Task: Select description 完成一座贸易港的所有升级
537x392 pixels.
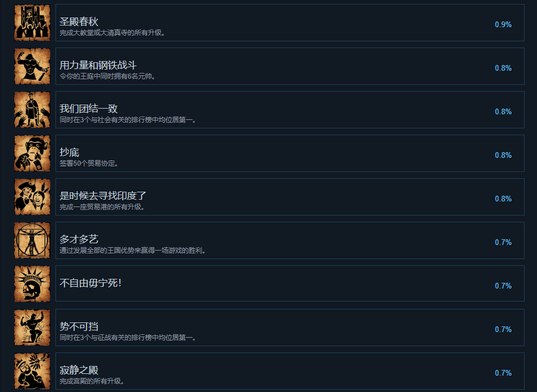Action: (x=102, y=207)
